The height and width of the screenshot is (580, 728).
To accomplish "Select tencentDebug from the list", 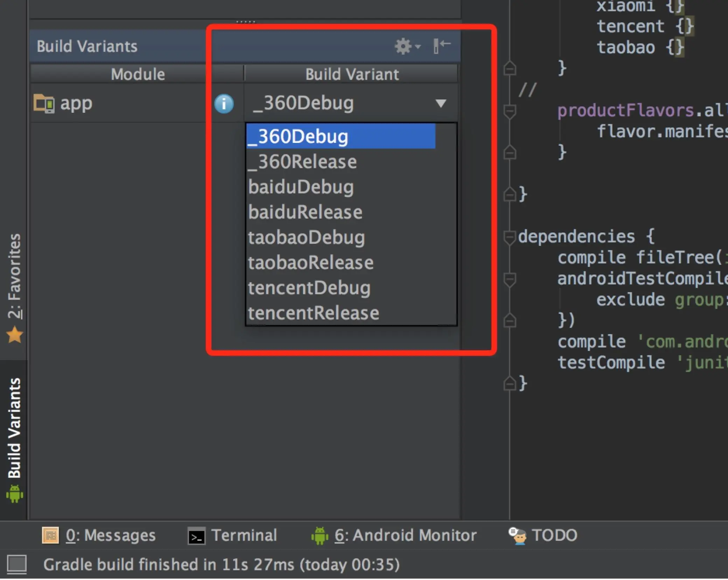I will coord(309,288).
